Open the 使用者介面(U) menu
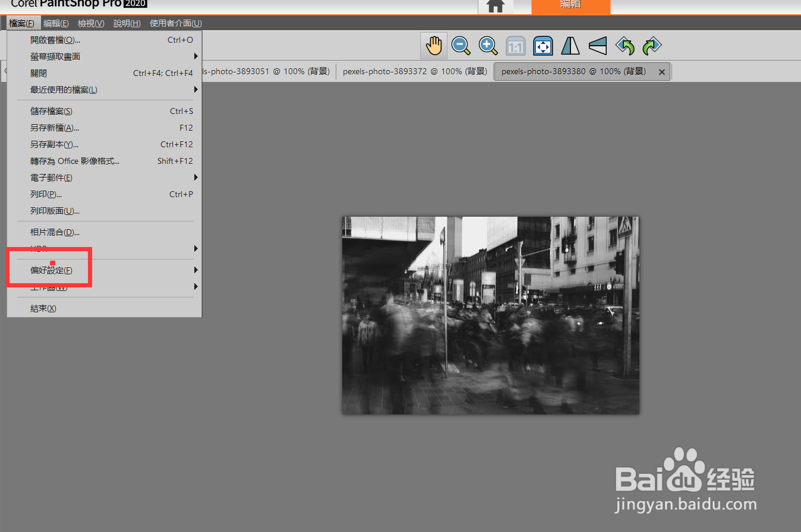The height and width of the screenshot is (532, 801). [x=176, y=23]
